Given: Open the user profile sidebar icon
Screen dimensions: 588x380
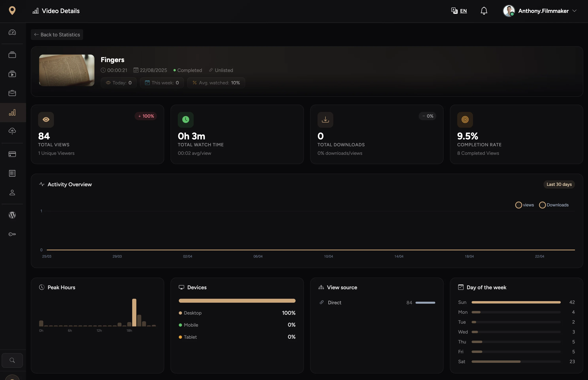Looking at the screenshot, I should [x=12, y=192].
